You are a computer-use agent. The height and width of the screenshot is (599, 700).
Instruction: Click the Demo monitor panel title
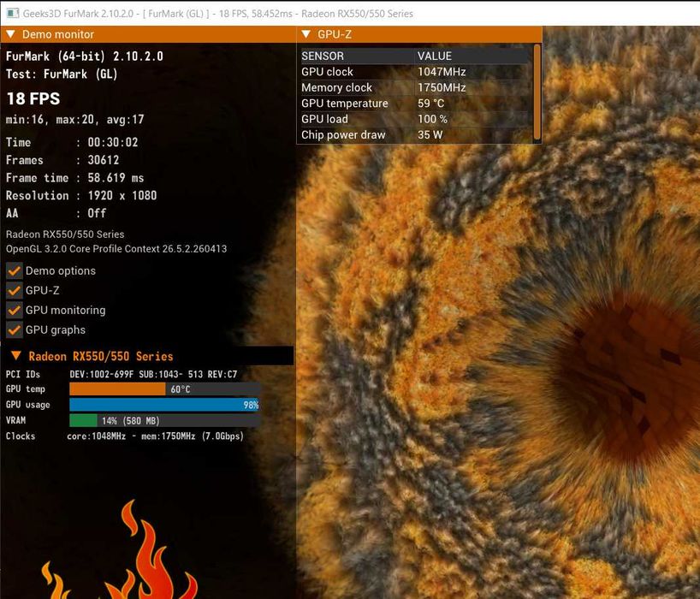[x=58, y=34]
